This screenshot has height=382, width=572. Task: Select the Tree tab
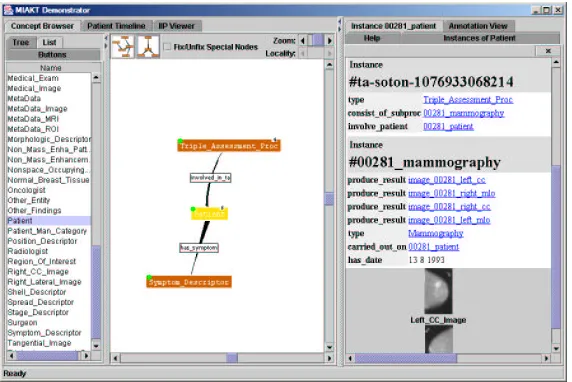pos(21,42)
